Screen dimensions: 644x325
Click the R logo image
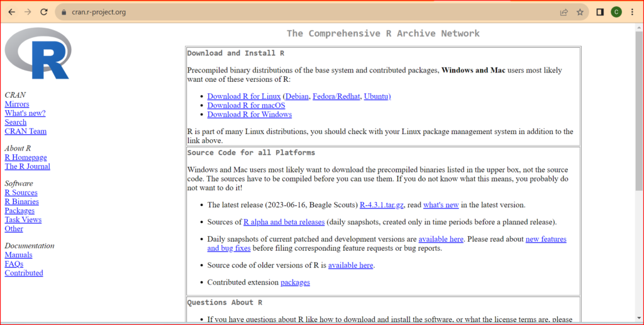coord(38,53)
